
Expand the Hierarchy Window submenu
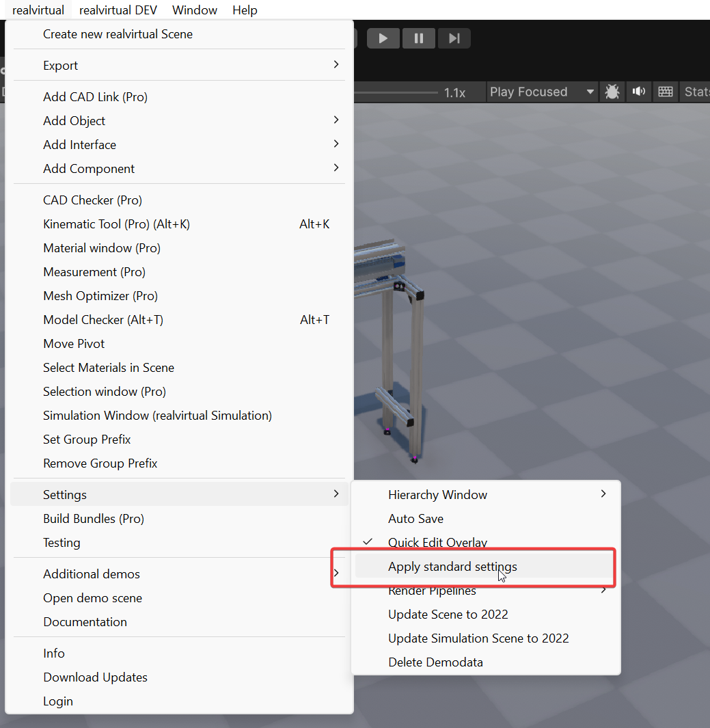(485, 494)
